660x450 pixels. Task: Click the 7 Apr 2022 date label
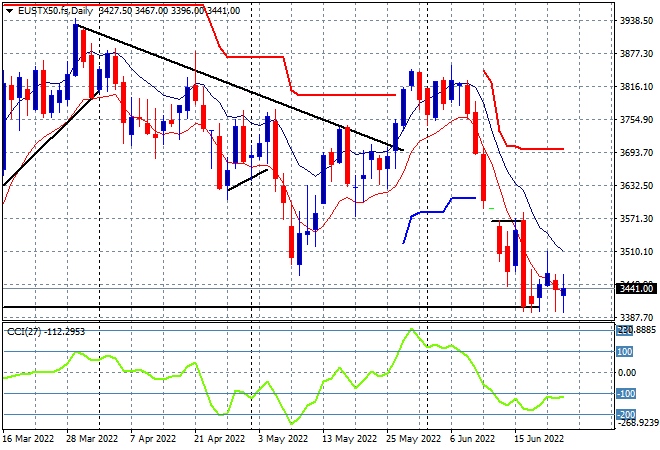[x=153, y=439]
